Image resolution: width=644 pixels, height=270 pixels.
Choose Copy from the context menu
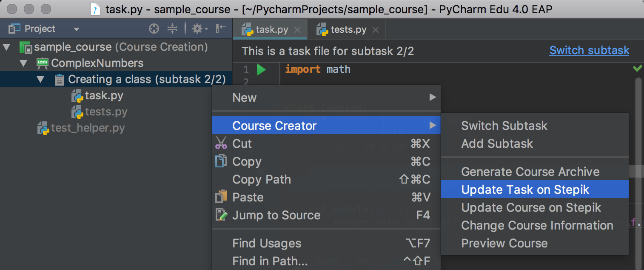click(x=326, y=161)
